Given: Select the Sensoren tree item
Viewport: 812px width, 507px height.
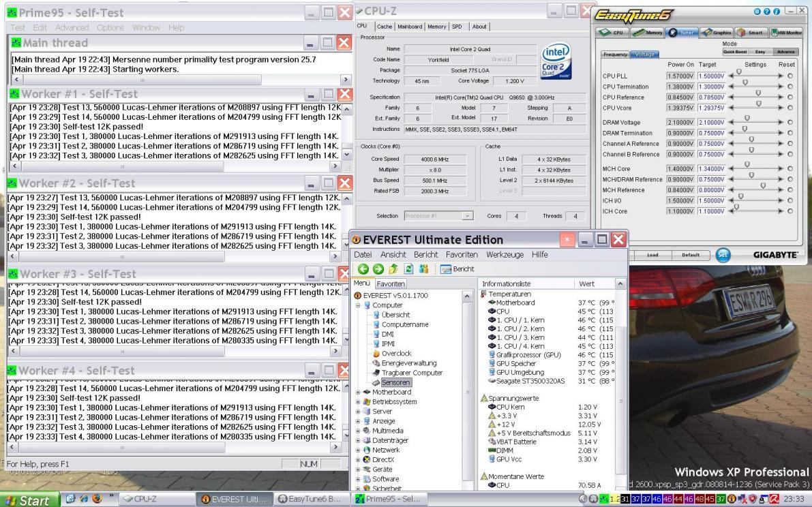Looking at the screenshot, I should click(x=395, y=382).
